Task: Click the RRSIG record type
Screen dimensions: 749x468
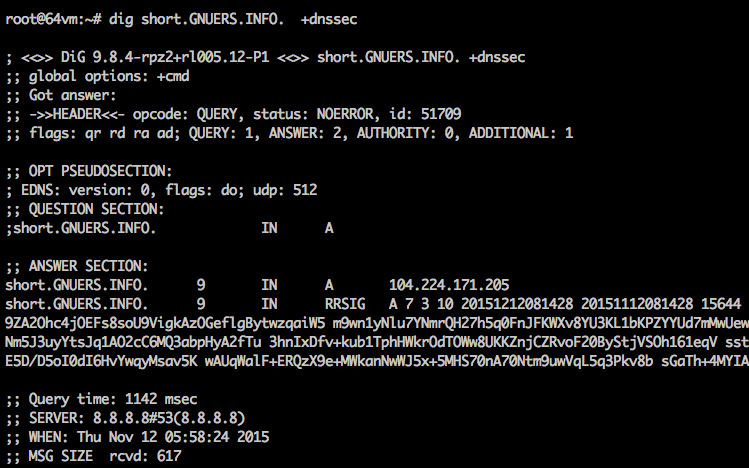Action: pos(346,302)
